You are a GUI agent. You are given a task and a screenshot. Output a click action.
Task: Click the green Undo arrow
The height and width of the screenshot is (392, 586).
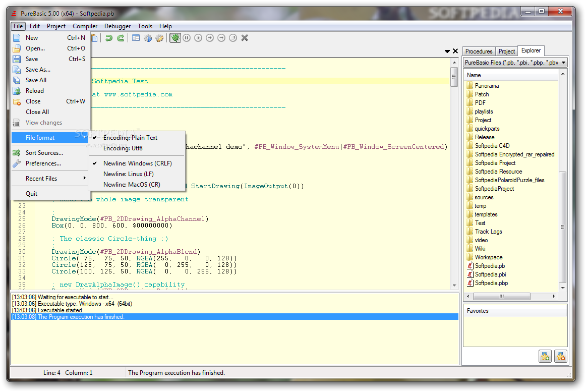pyautogui.click(x=109, y=38)
